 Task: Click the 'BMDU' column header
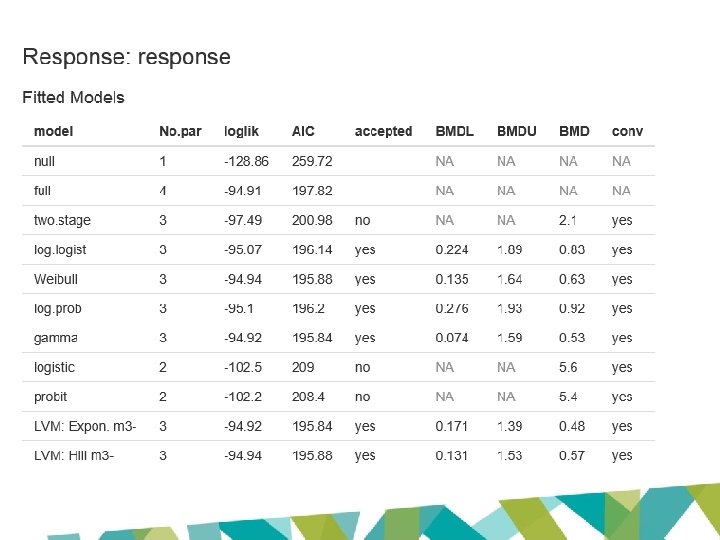point(517,131)
